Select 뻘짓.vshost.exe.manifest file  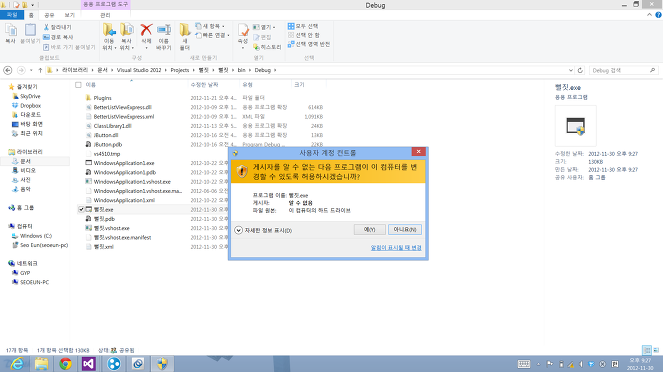coord(122,238)
